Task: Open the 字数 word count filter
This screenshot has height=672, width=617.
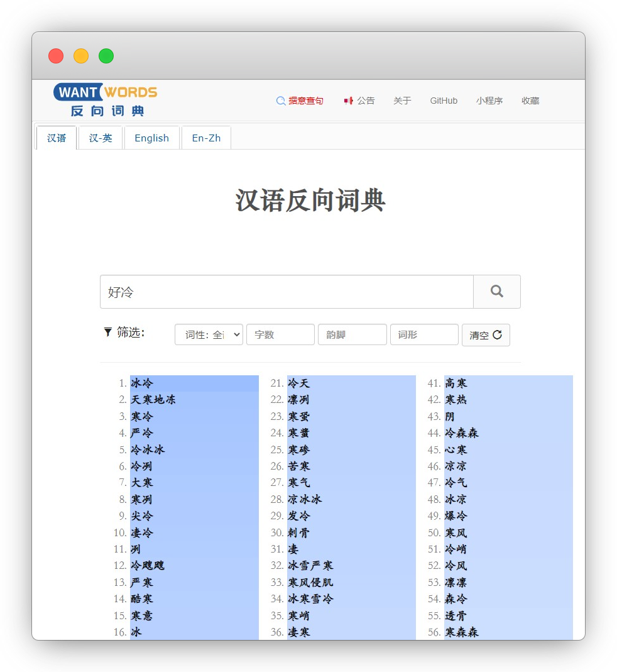Action: coord(280,334)
